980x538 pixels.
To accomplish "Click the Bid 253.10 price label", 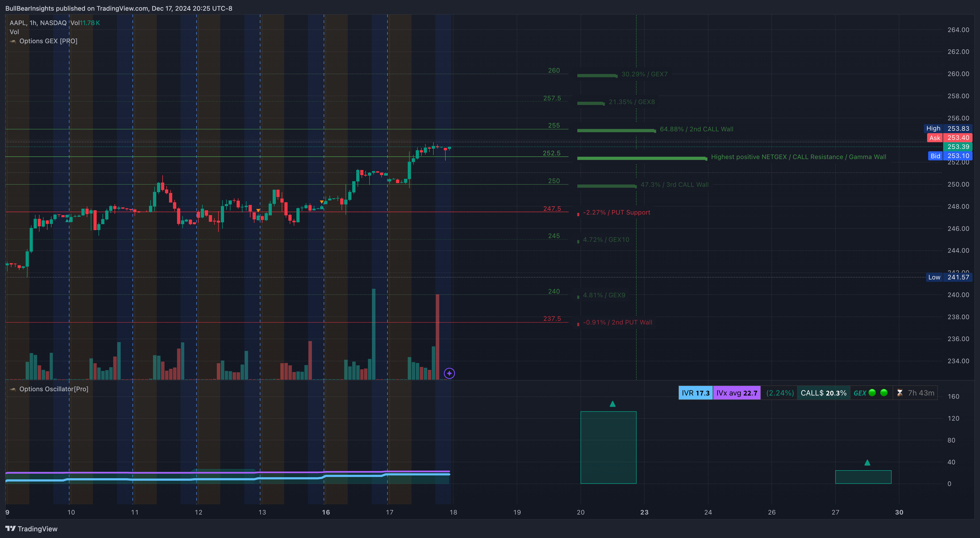I will (950, 156).
